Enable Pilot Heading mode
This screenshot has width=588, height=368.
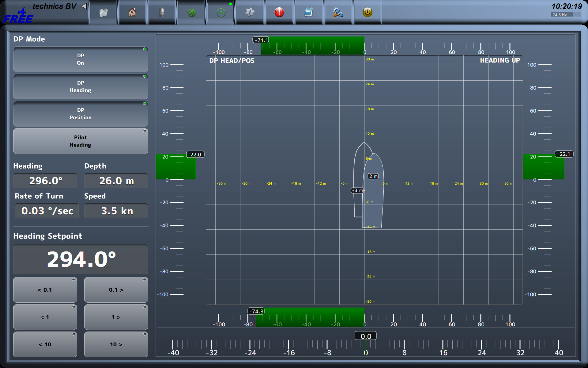tap(81, 141)
